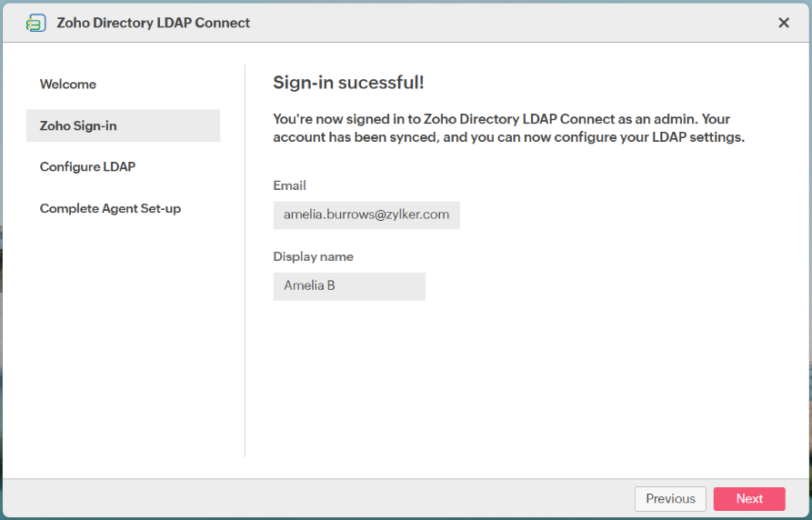Click the Display name label

pos(313,256)
